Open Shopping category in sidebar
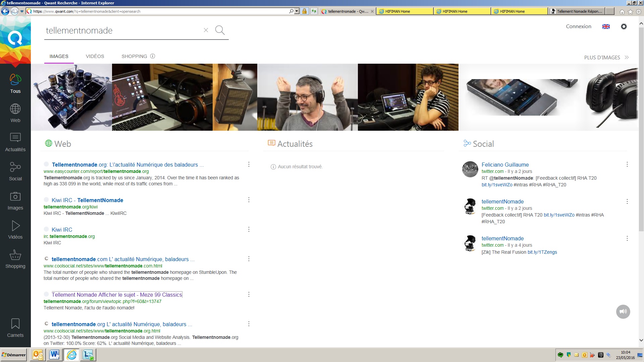 15,259
